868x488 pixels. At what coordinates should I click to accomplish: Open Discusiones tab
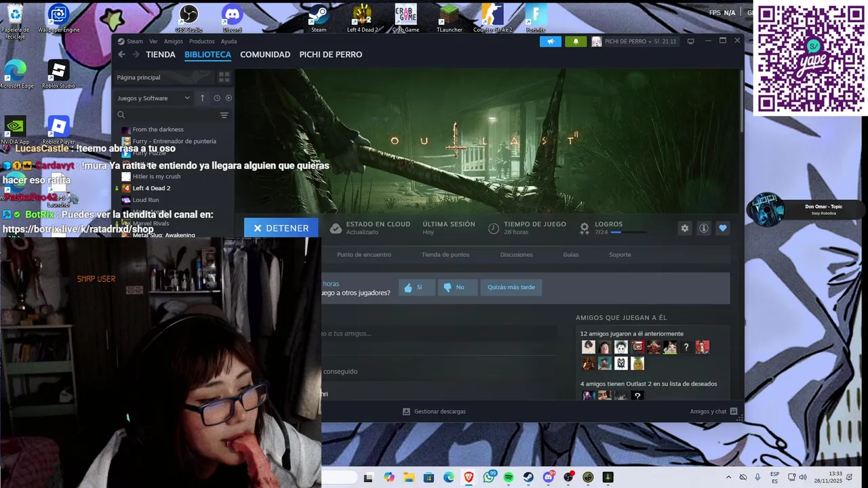click(x=516, y=255)
